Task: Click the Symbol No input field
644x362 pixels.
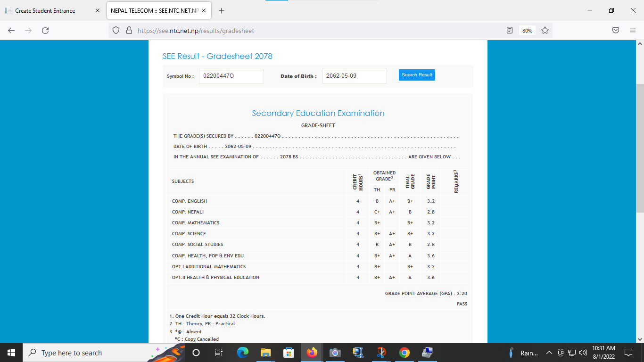Action: [x=231, y=76]
